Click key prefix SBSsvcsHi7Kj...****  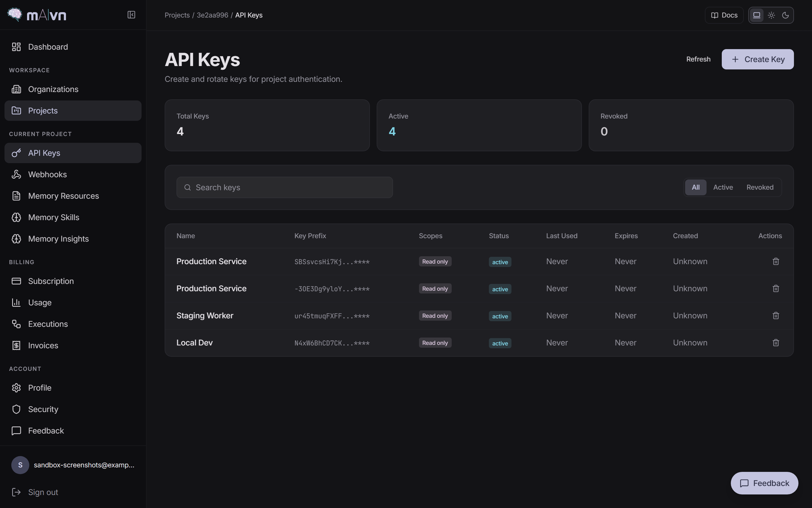tap(332, 262)
